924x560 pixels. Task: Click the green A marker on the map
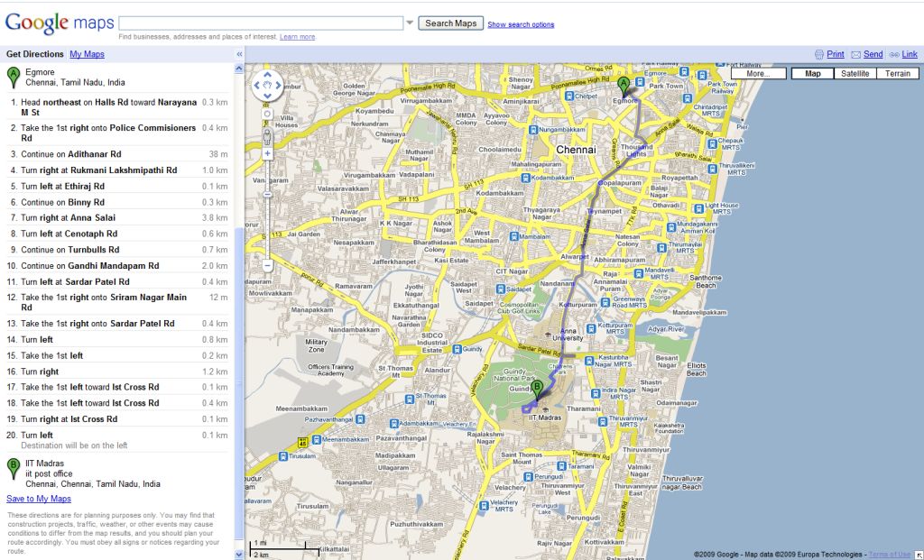[624, 87]
